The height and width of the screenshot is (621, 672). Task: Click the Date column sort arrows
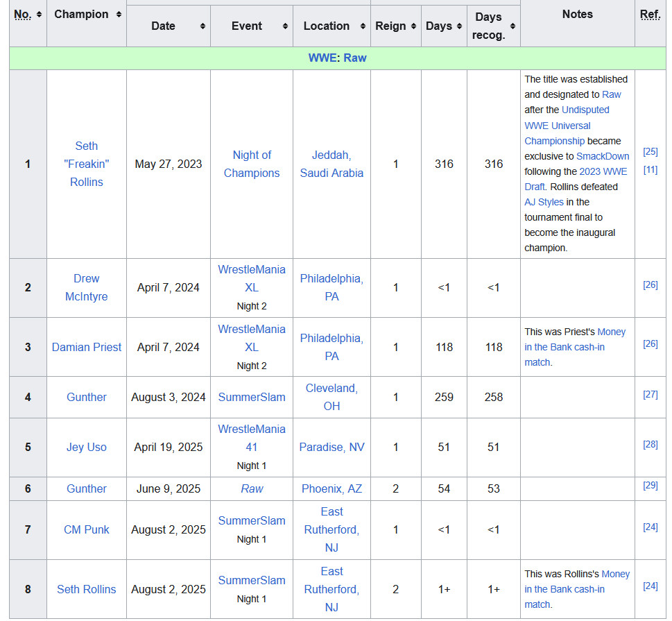[203, 26]
